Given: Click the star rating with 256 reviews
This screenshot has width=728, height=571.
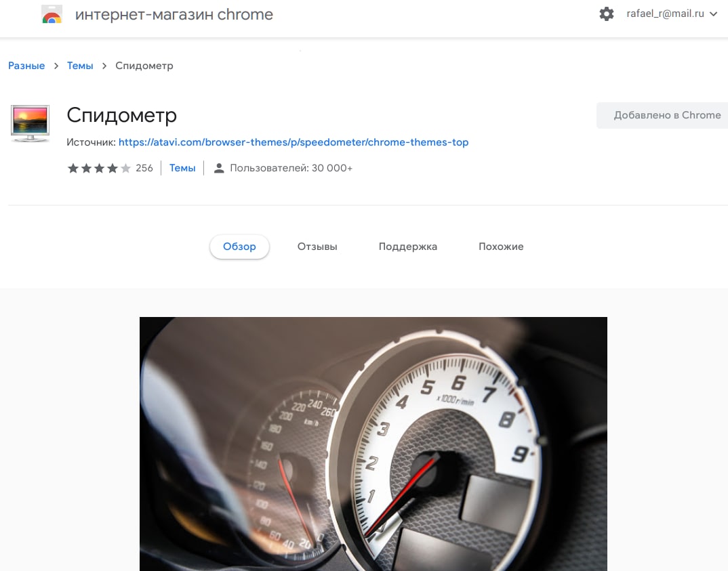Looking at the screenshot, I should (x=110, y=168).
